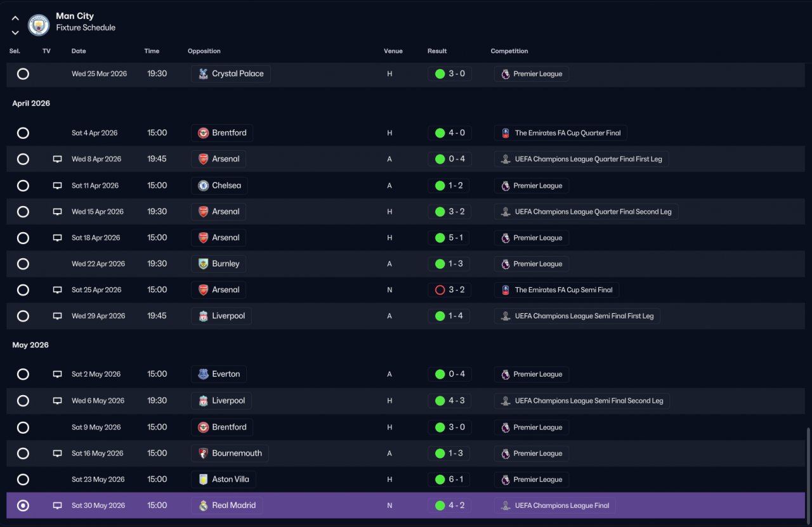
Task: Click Premier League icon in Burnley row
Action: tap(506, 264)
